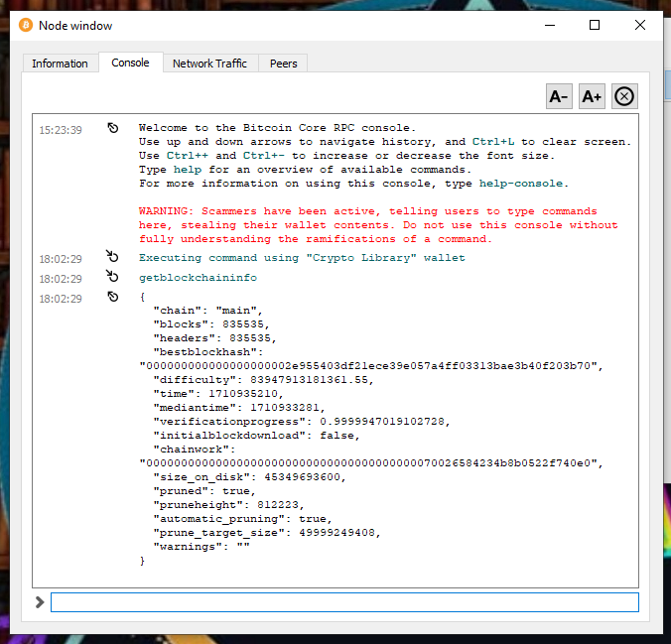Decrease console font size with A- button
Screen dimensions: 671x644
point(559,96)
